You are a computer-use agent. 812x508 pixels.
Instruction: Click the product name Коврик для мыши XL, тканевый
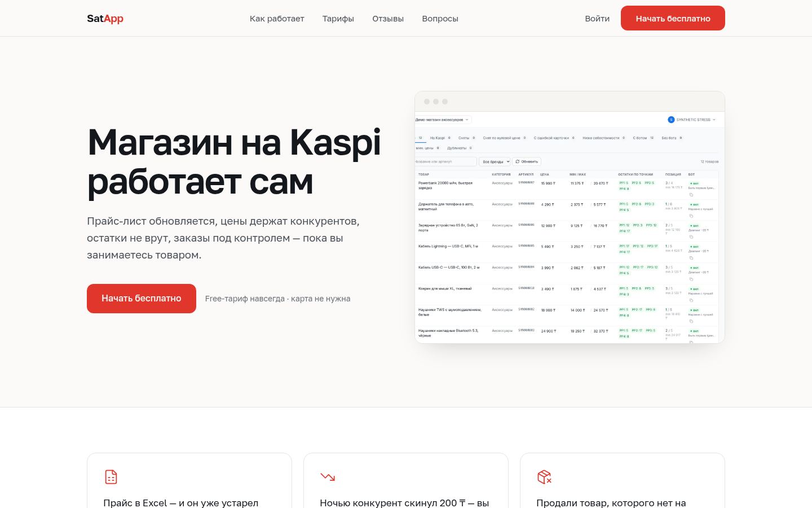pyautogui.click(x=445, y=288)
